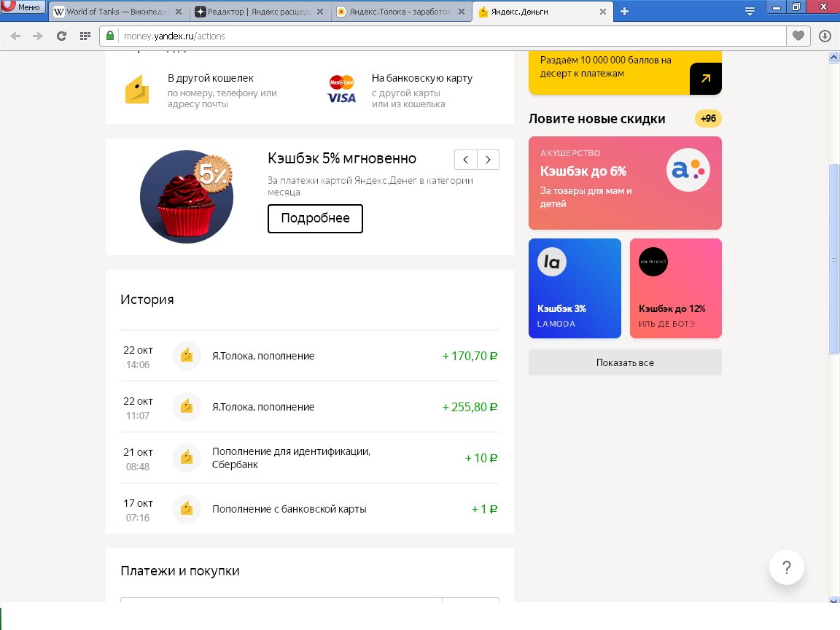Screen dimensions: 840x630
Task: Click the amount +255,80 ₽
Action: coord(470,407)
